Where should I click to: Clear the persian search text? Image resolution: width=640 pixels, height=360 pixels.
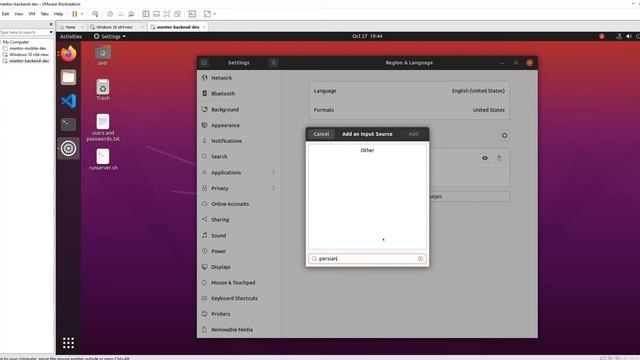[420, 259]
